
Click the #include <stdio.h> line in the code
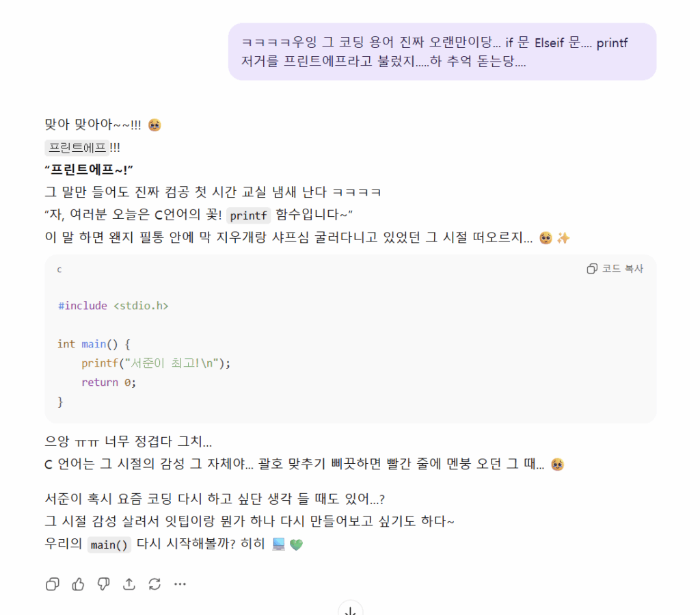pyautogui.click(x=113, y=305)
